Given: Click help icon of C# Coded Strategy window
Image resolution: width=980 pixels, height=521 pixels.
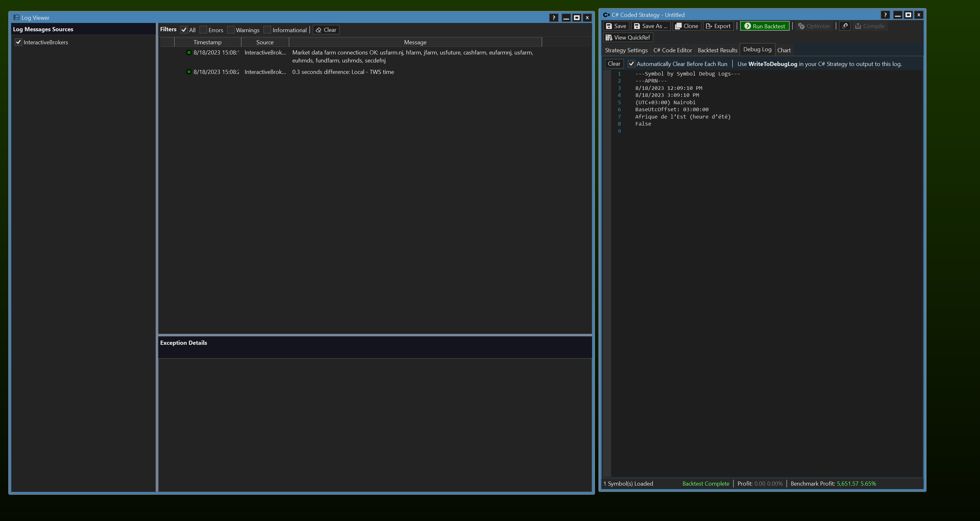Looking at the screenshot, I should [x=885, y=15].
